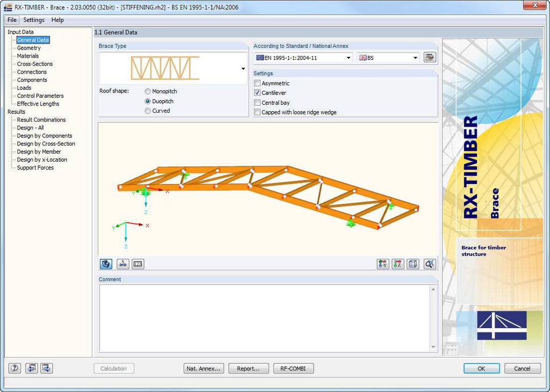Click the truss brace type preview image
This screenshot has width=550, height=392.
click(165, 68)
